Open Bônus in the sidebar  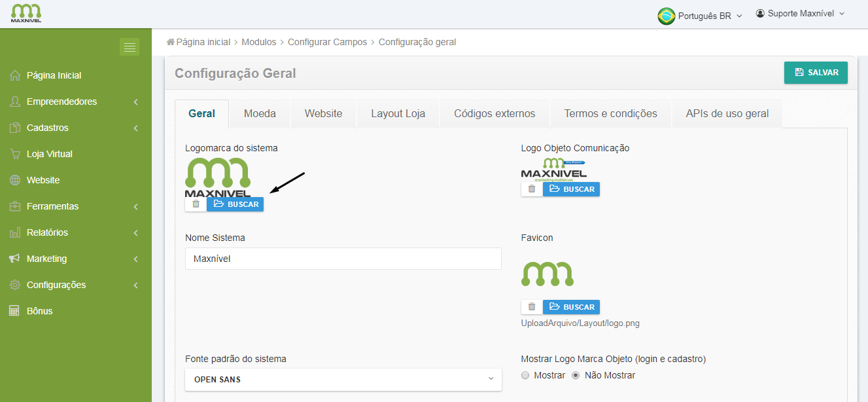coord(40,311)
